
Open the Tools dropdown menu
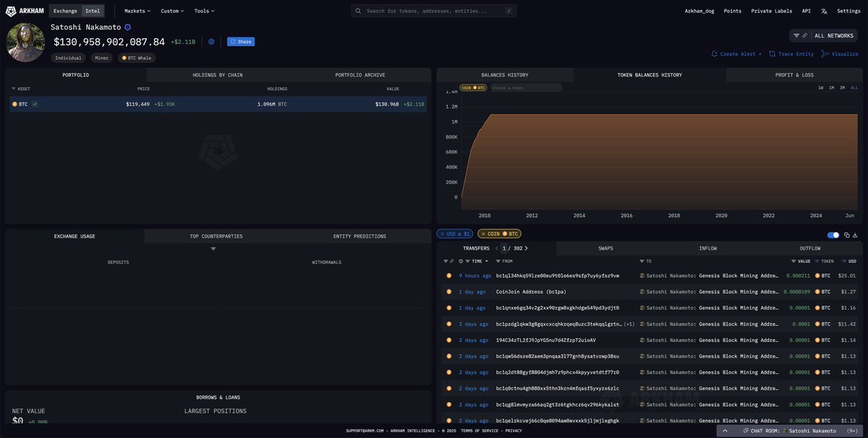point(204,11)
